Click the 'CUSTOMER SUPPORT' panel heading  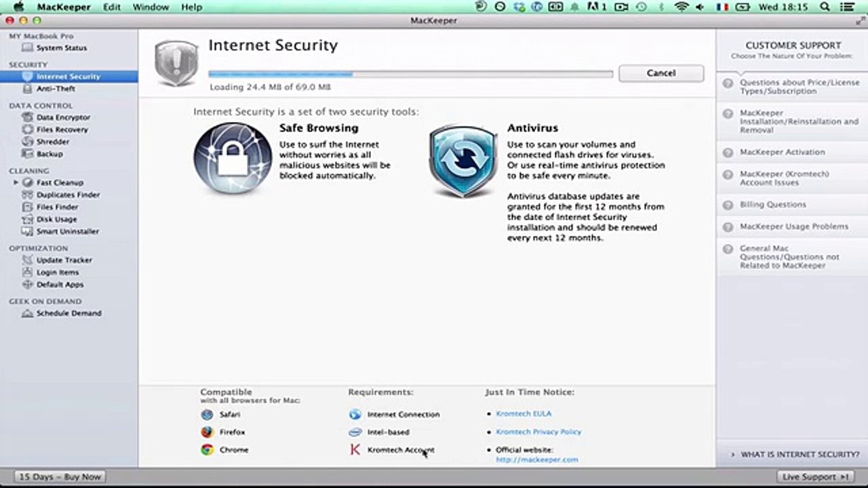click(x=793, y=45)
